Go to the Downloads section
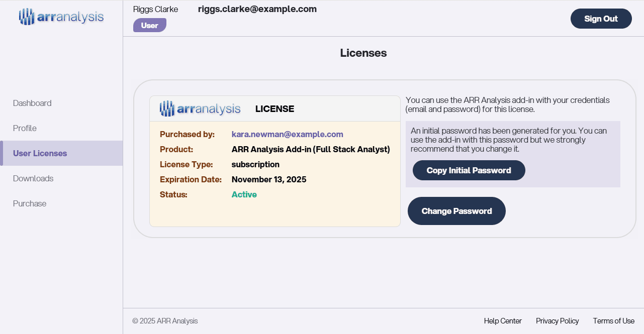 [x=33, y=178]
